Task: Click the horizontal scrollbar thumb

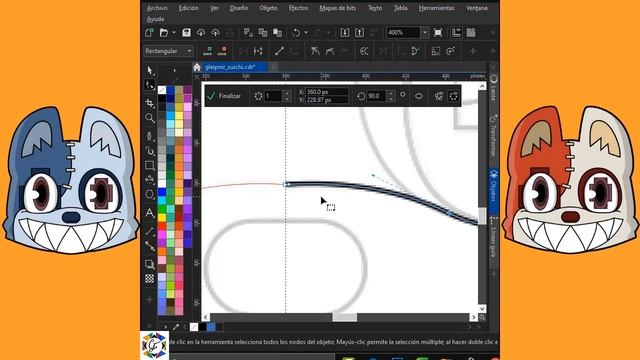Action: pos(344,317)
